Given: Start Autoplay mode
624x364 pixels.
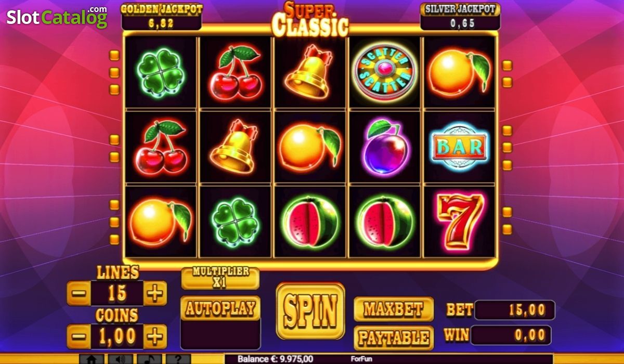Looking at the screenshot, I should (220, 308).
